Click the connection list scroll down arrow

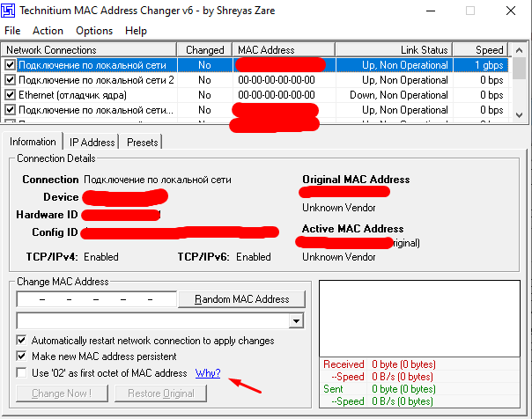(x=519, y=115)
